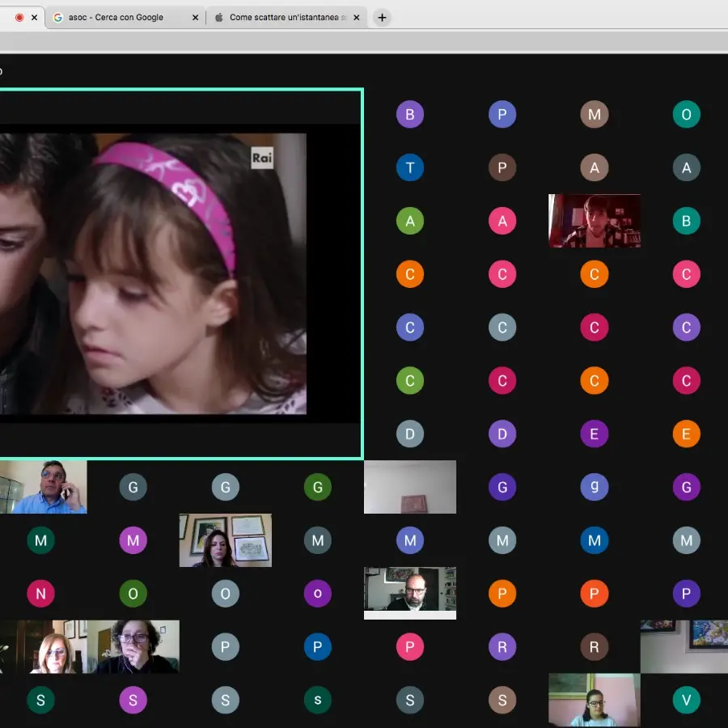Screen dimensions: 728x728
Task: Select video of woman before framed certificates
Action: [225, 540]
